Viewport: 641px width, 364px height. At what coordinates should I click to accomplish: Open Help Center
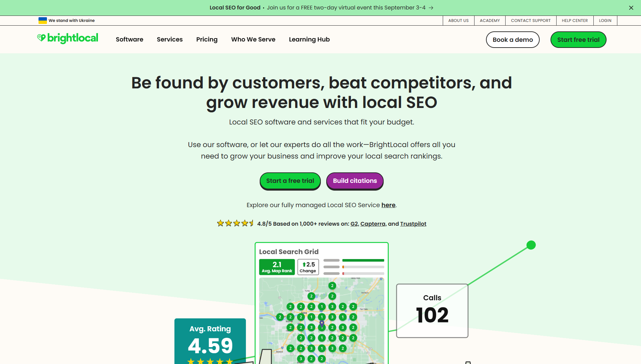pyautogui.click(x=575, y=21)
